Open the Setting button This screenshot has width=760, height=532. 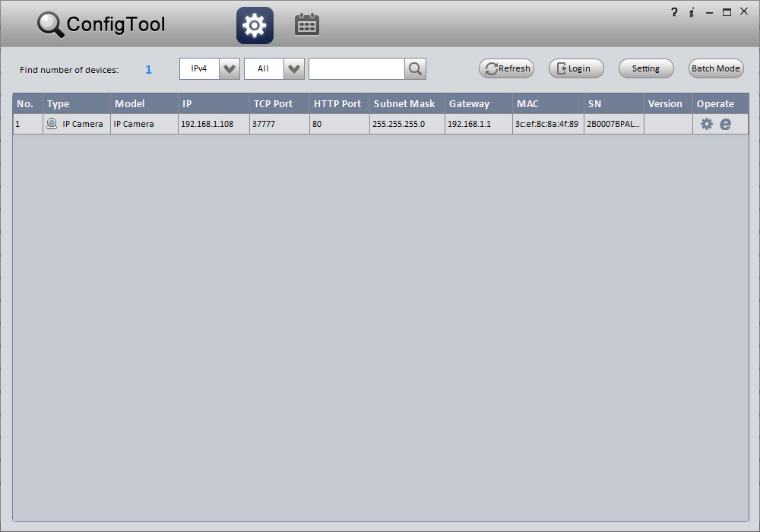(646, 68)
